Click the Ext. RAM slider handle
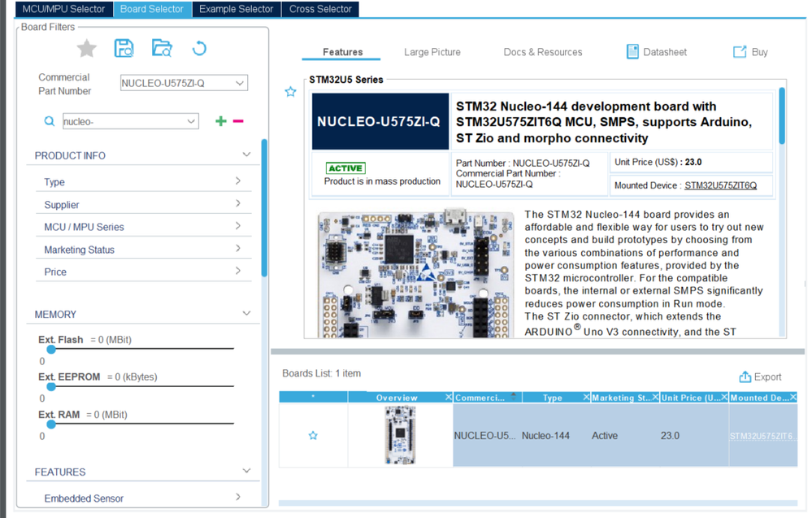This screenshot has height=518, width=812. point(50,424)
